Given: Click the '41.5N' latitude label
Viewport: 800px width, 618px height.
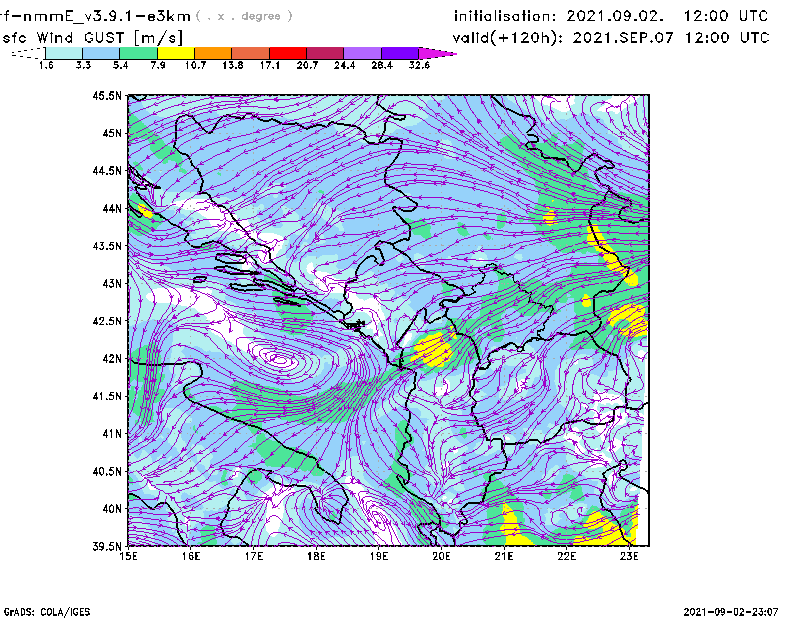Looking at the screenshot, I should click(108, 396).
